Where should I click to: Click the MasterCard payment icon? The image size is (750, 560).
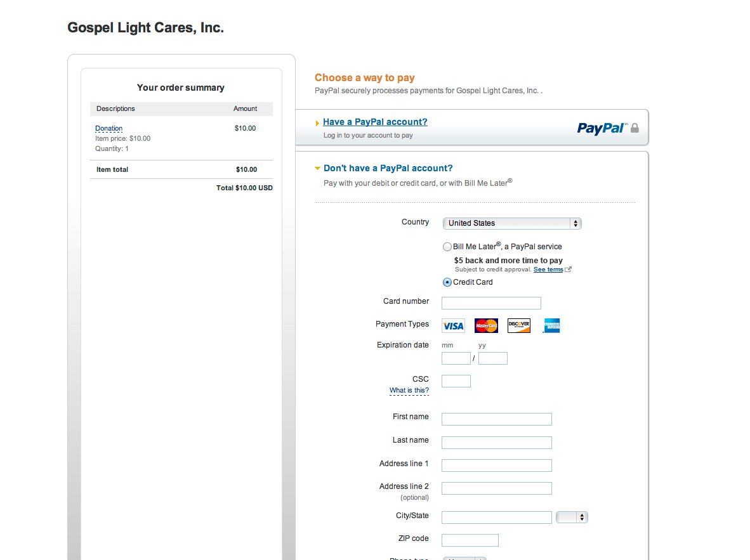click(x=486, y=325)
